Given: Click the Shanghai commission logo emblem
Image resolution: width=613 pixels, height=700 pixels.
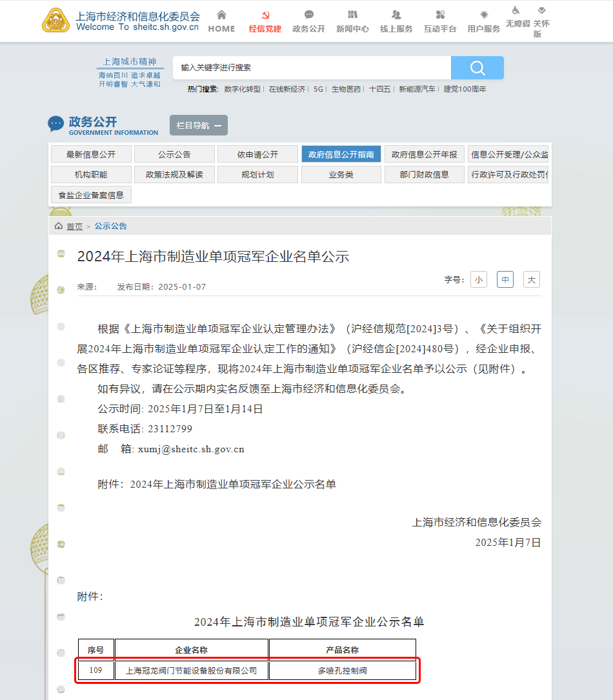Looking at the screenshot, I should 55,21.
